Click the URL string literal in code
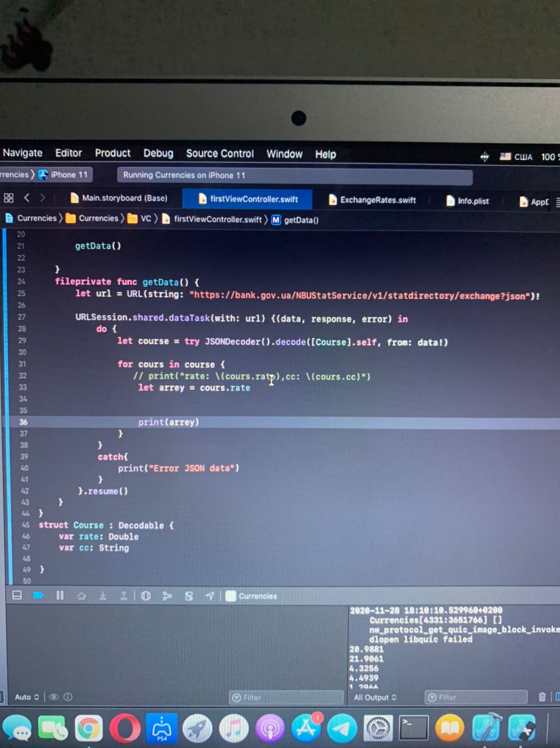This screenshot has width=560, height=748. (x=360, y=295)
